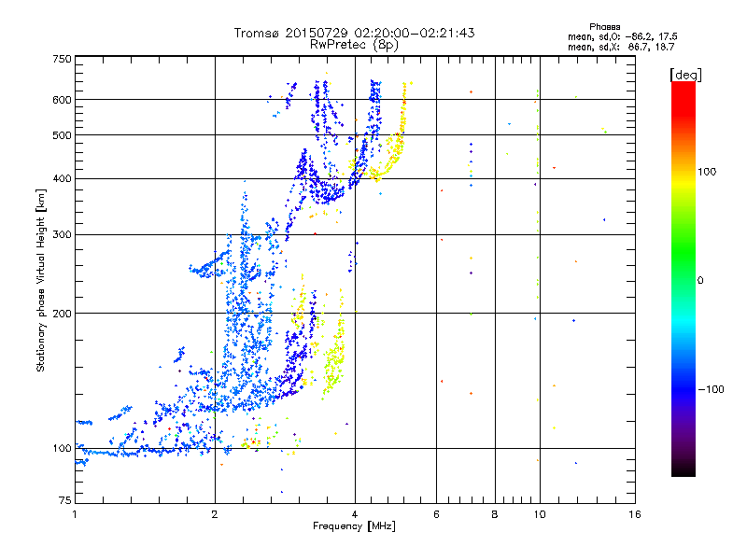Click the 'Frequency [MHz]' axis title

pos(354,526)
